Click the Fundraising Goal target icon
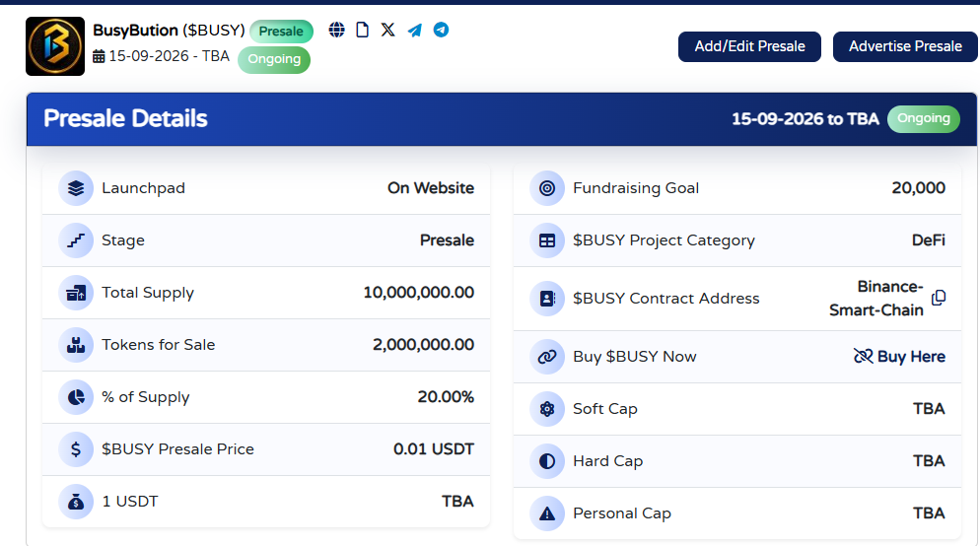 click(x=547, y=188)
